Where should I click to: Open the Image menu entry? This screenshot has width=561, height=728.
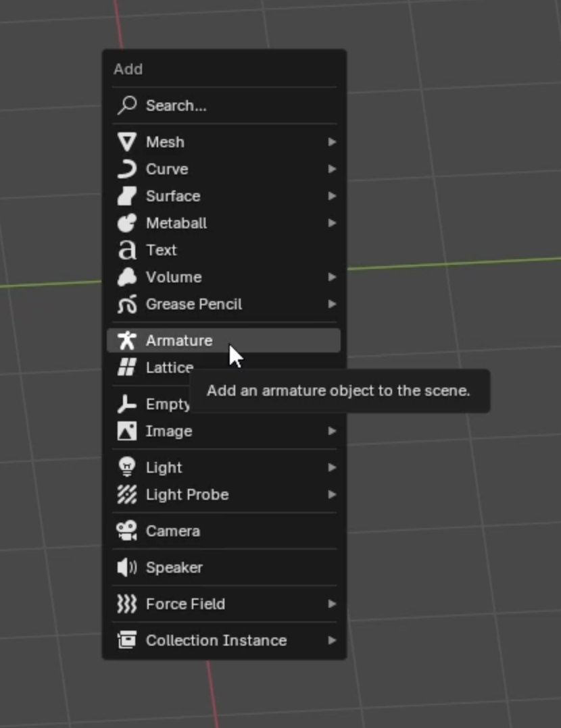224,431
